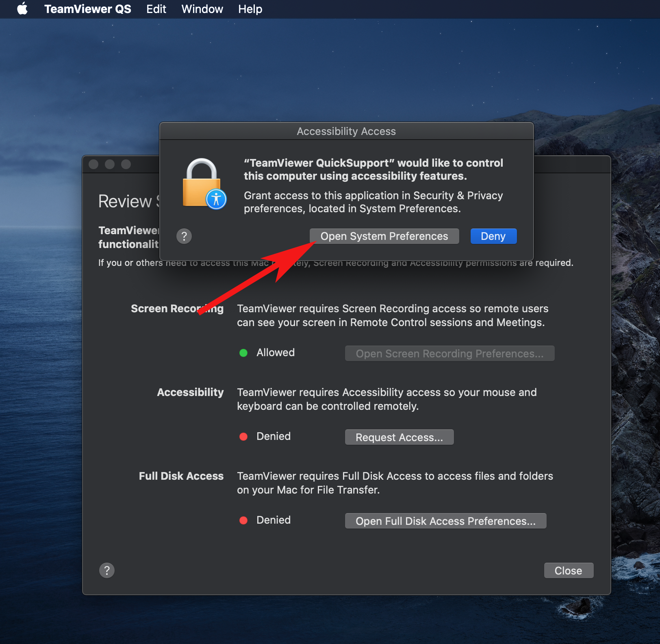This screenshot has width=660, height=644.
Task: Click help icon at bottom of TeamViewer window
Action: tap(107, 570)
